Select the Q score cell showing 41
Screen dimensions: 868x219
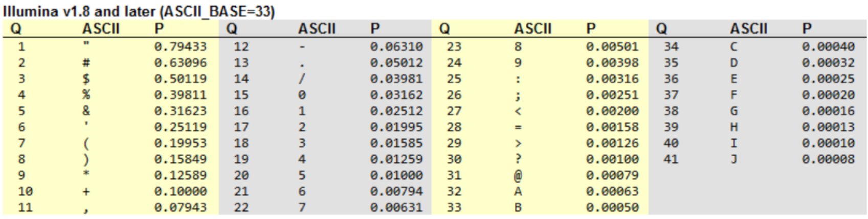click(671, 159)
